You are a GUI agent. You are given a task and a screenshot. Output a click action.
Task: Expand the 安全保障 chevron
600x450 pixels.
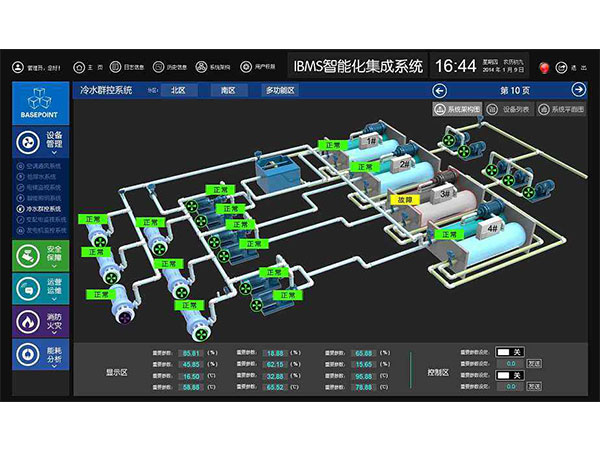[x=54, y=266]
